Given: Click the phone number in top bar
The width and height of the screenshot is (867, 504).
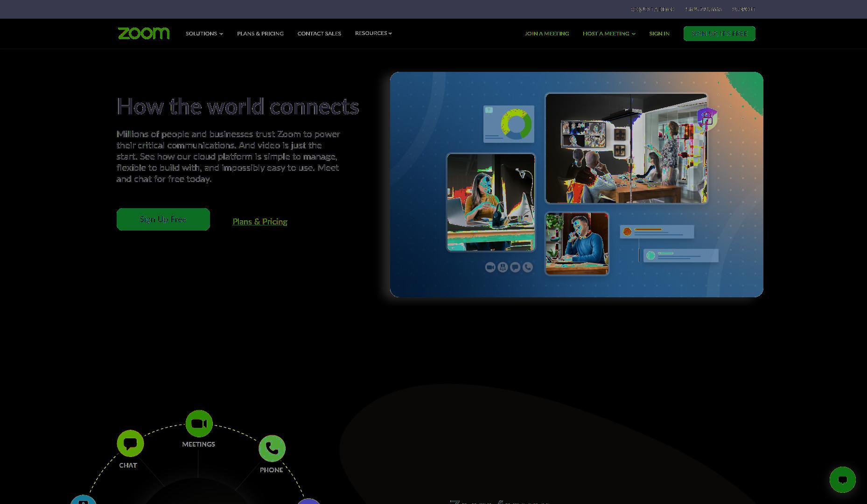Looking at the screenshot, I should point(704,9).
